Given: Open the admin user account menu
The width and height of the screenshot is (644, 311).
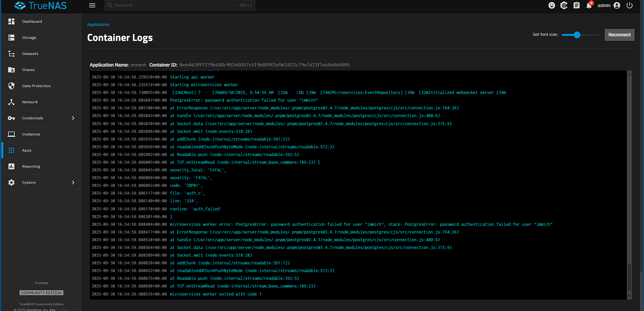Looking at the screenshot, I should pos(608,5).
